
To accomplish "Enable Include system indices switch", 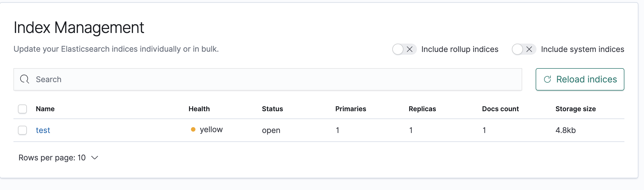I will click(x=524, y=49).
